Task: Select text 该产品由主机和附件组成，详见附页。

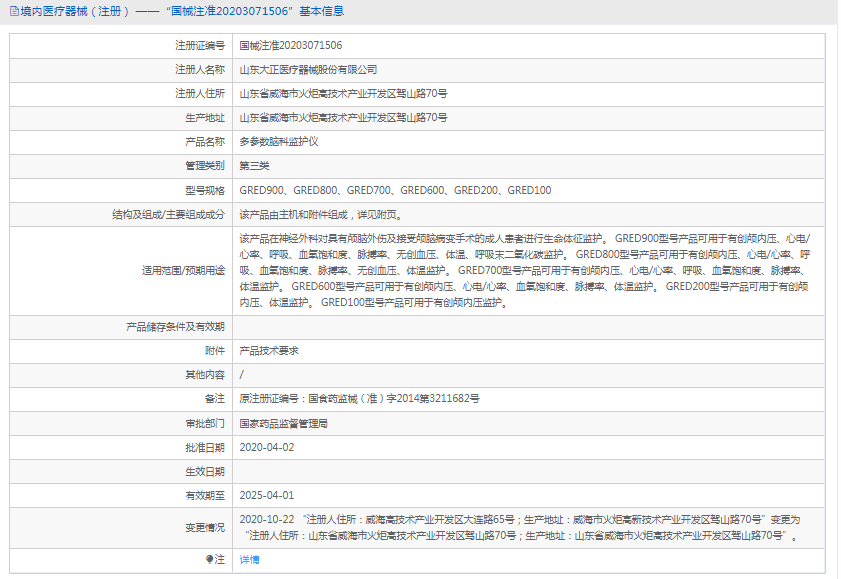Action: pos(321,215)
